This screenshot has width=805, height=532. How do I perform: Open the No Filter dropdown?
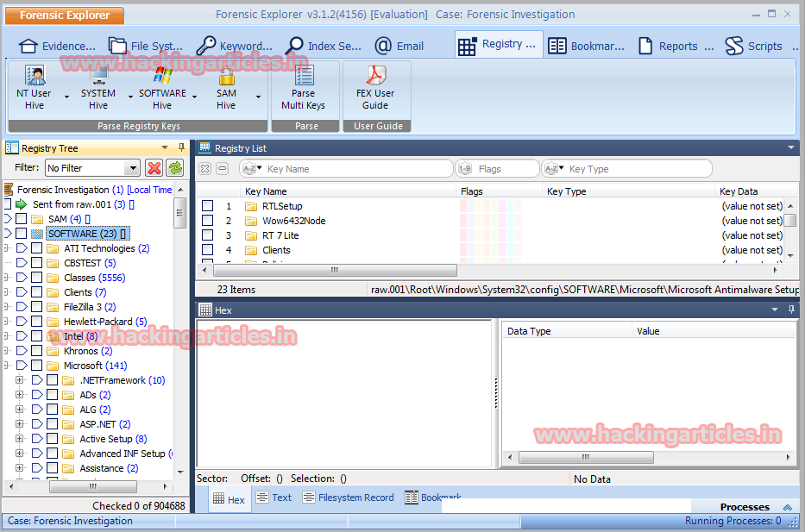tap(133, 168)
